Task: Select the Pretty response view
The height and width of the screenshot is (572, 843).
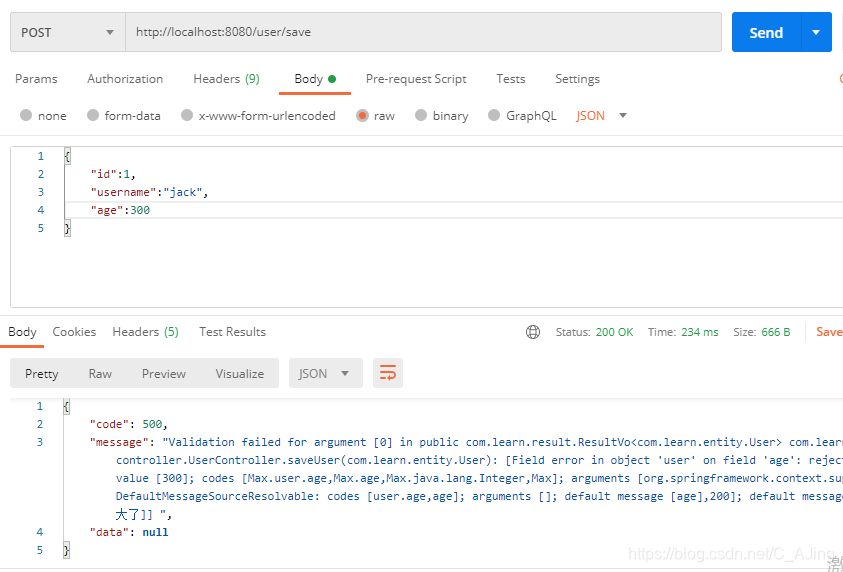Action: [x=41, y=374]
